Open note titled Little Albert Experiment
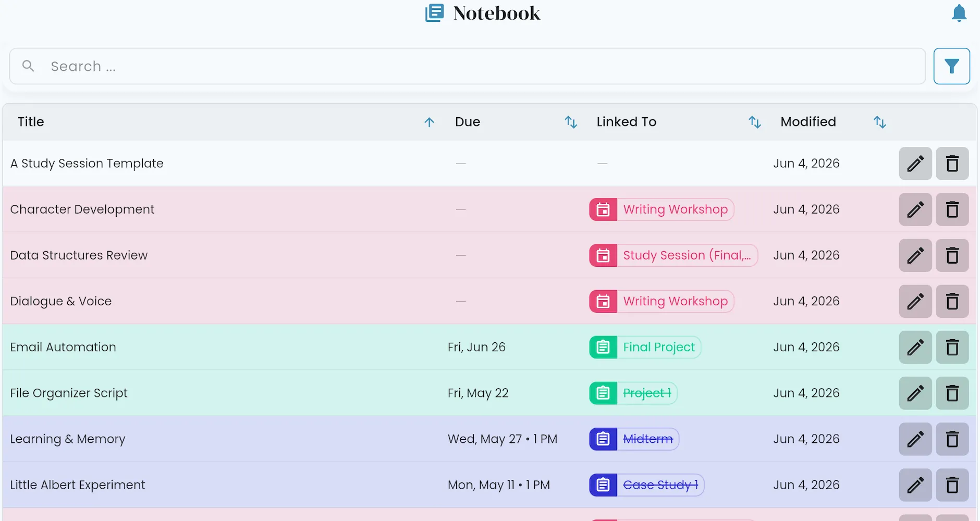The width and height of the screenshot is (980, 521). point(78,485)
